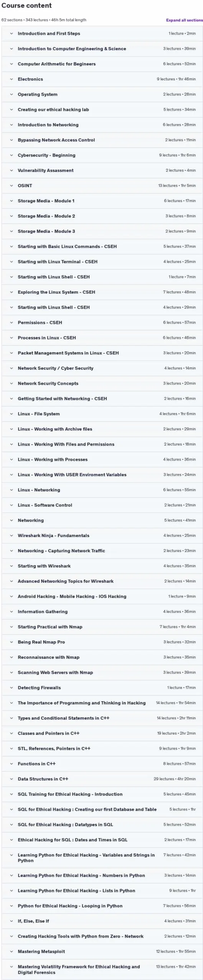This screenshot has width=203, height=980.
Task: Expand all sections of course content
Action: coord(184,20)
